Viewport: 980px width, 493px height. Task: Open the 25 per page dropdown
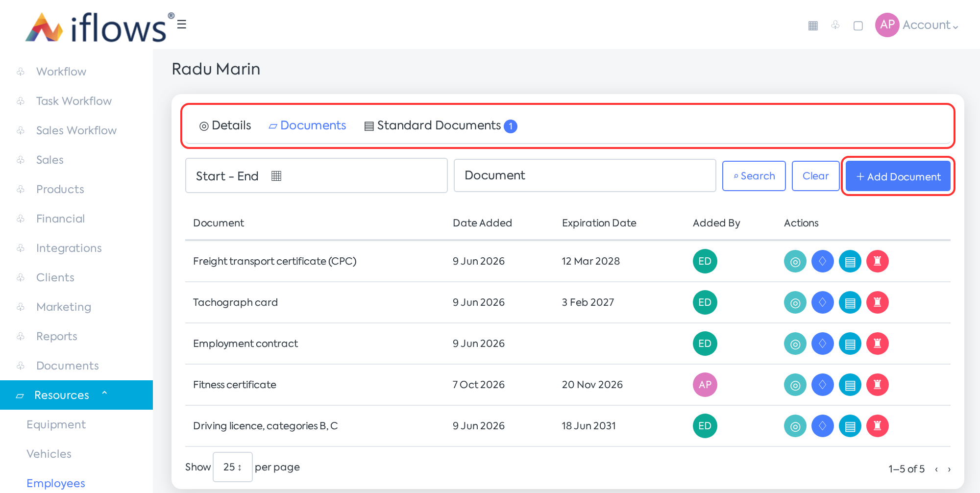pos(233,467)
